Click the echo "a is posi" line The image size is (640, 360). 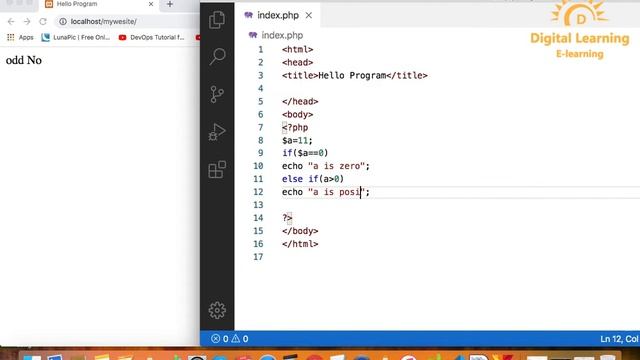pos(326,192)
